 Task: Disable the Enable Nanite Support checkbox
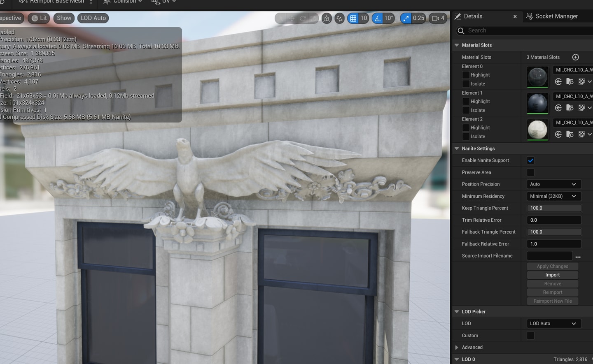point(530,160)
